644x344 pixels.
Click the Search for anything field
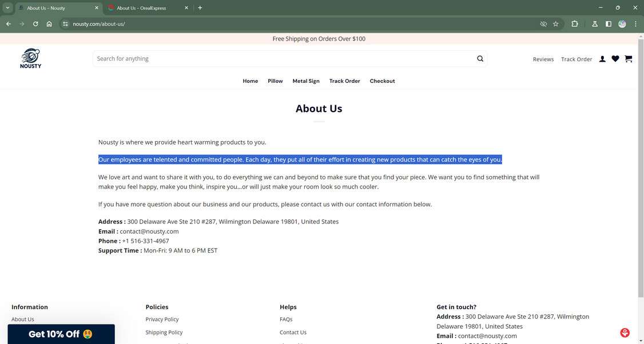click(283, 59)
